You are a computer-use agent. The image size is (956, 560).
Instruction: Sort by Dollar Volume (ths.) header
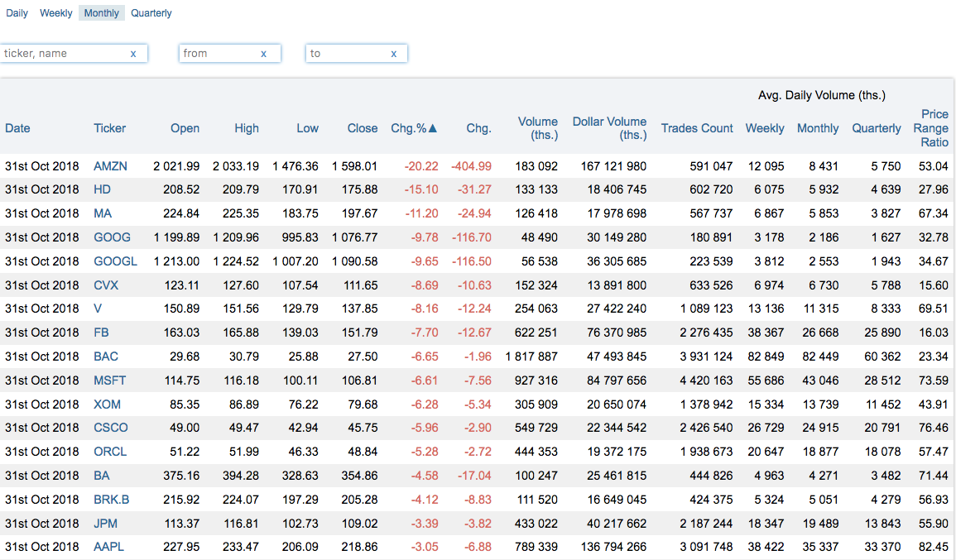point(609,128)
